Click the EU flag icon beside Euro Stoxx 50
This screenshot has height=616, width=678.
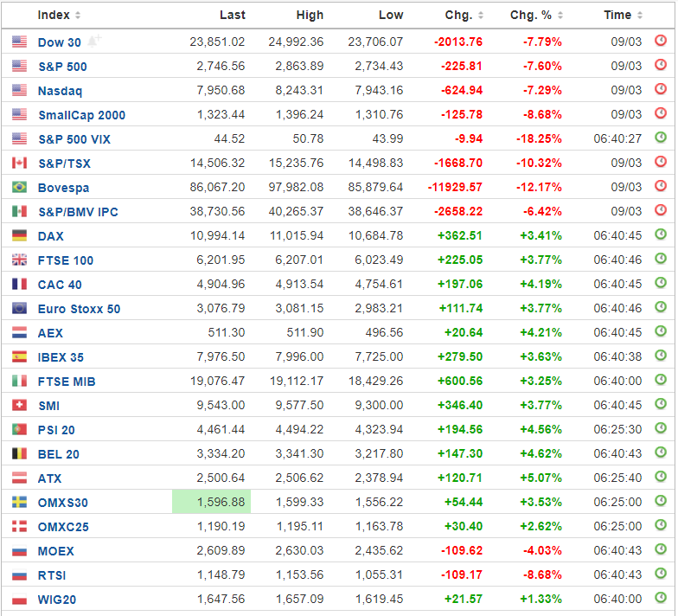[x=19, y=308]
